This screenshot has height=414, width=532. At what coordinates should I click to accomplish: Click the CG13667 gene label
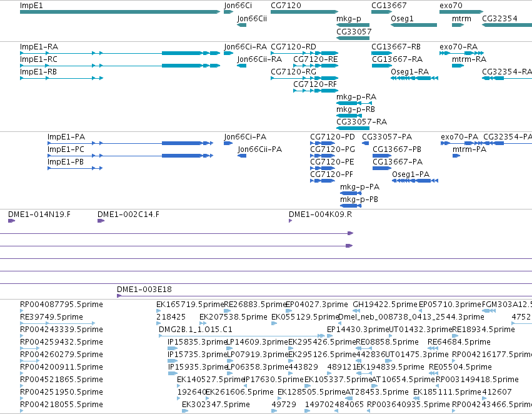[x=389, y=6]
